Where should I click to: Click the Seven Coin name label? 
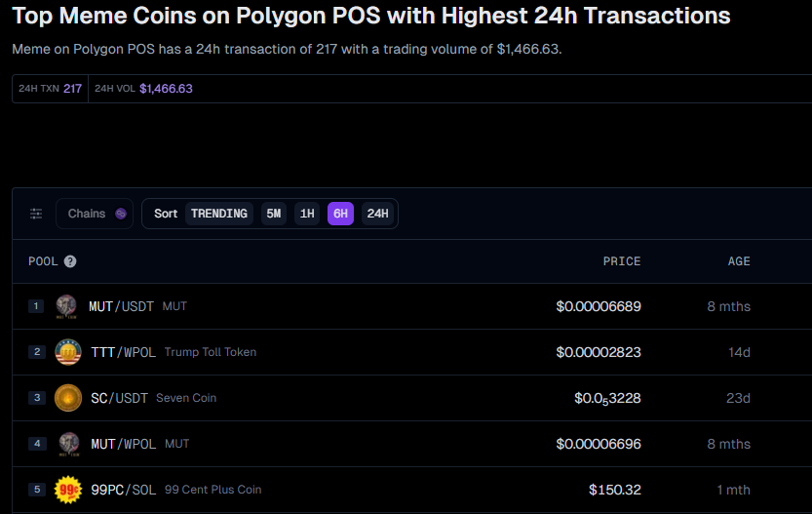click(x=186, y=398)
